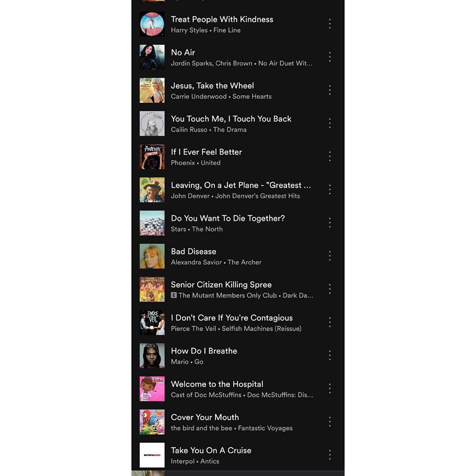This screenshot has width=476, height=476.
Task: Select the Do You Want To Die Together? track
Action: (x=238, y=223)
